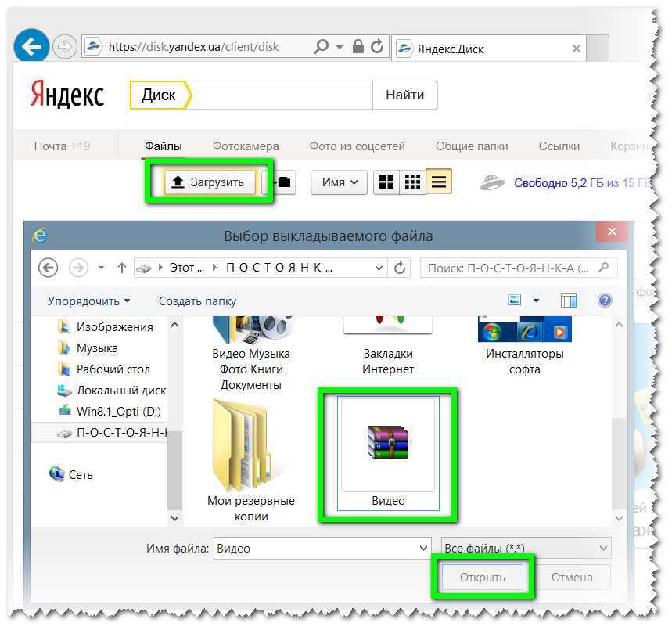Viewport: 672px width, 630px height.
Task: Refresh the dialog folder contents
Action: pos(400,268)
